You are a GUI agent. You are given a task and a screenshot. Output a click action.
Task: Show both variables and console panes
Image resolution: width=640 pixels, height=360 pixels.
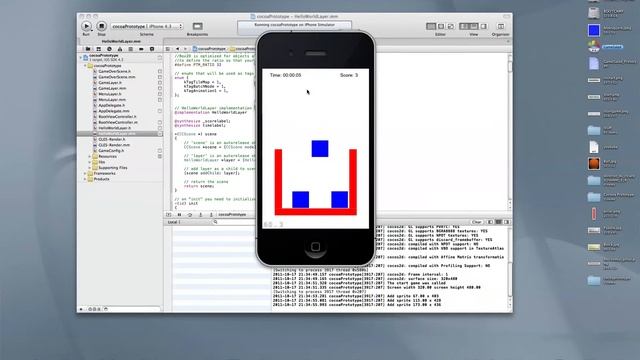coord(498,222)
